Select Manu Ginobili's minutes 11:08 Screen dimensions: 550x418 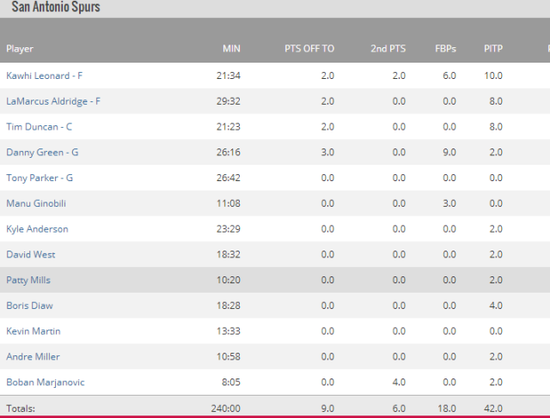click(228, 203)
